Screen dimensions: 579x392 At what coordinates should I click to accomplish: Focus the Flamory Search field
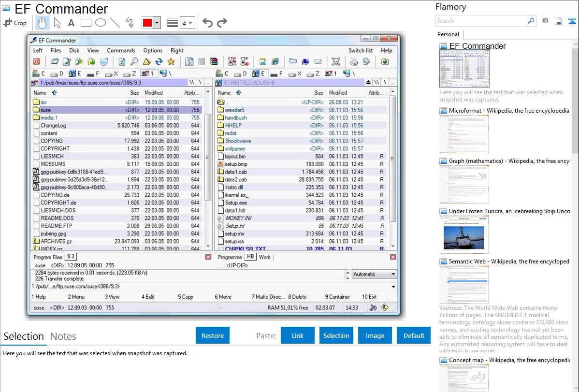(x=481, y=21)
